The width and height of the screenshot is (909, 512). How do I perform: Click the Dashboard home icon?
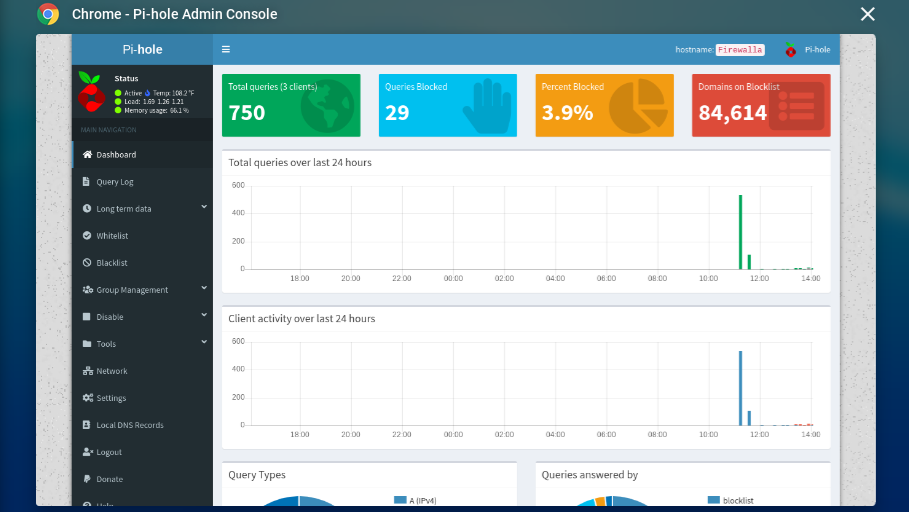87,154
